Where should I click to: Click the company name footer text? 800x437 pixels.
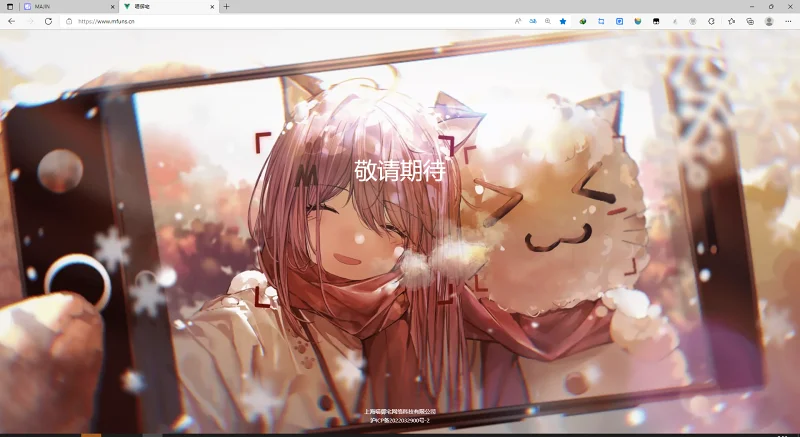pyautogui.click(x=400, y=412)
